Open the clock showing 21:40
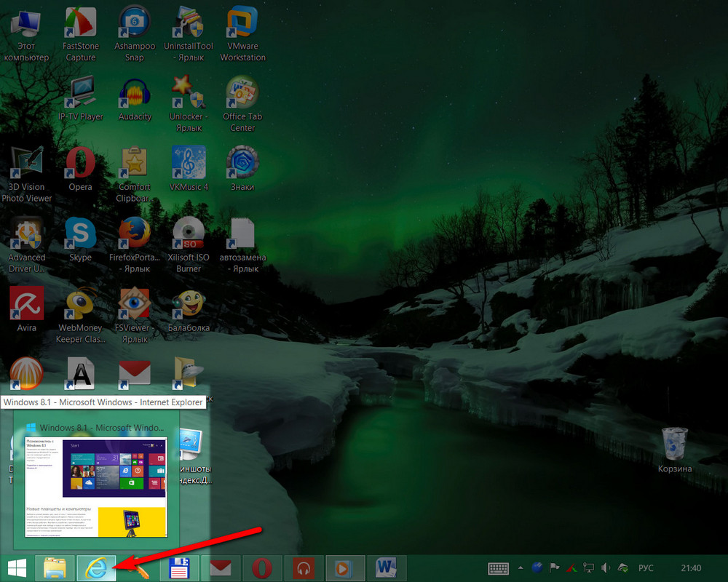Viewport: 728px width, 582px height. pyautogui.click(x=691, y=568)
